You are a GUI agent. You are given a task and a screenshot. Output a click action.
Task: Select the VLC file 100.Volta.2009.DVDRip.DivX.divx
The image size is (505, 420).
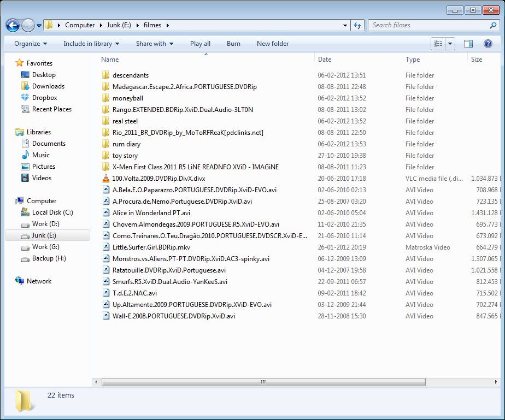point(158,179)
